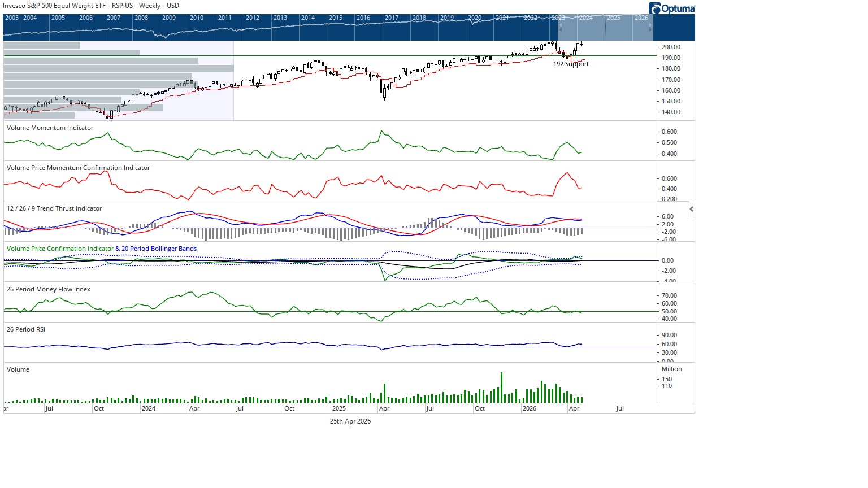Select 2008 in the overview timeline
Image resolution: width=868 pixels, height=488 pixels.
coord(141,18)
